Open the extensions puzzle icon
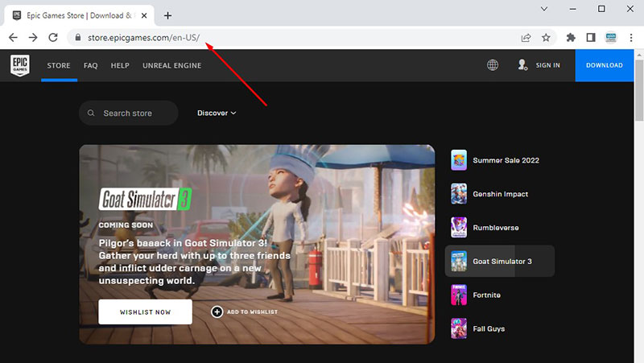The height and width of the screenshot is (363, 644). [571, 38]
